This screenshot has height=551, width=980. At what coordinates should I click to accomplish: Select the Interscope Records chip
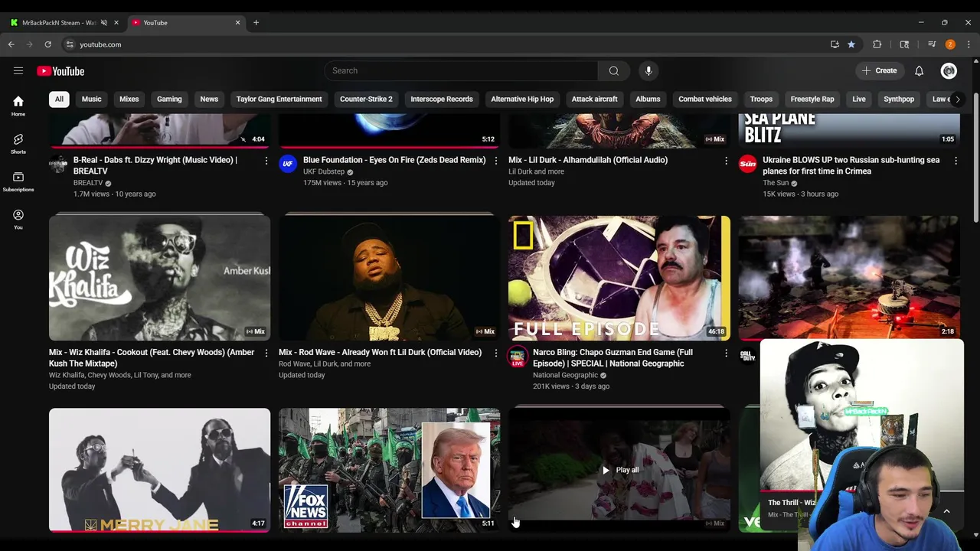[442, 99]
